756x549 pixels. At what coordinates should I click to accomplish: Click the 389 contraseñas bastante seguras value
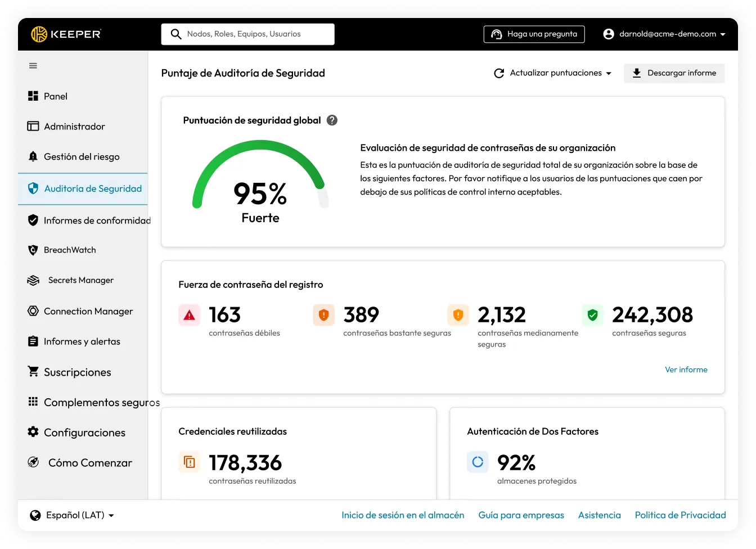click(361, 315)
